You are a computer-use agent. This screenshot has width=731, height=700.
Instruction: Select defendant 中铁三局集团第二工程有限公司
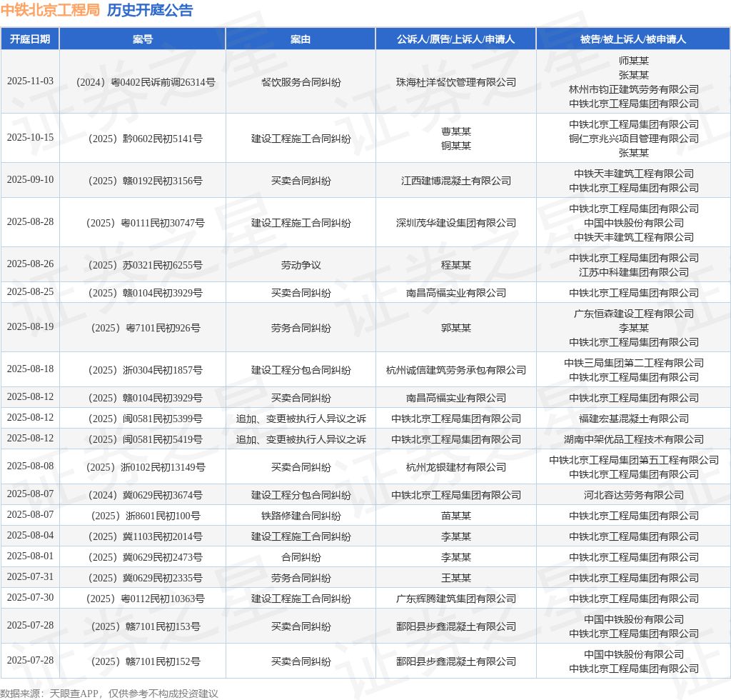(634, 363)
